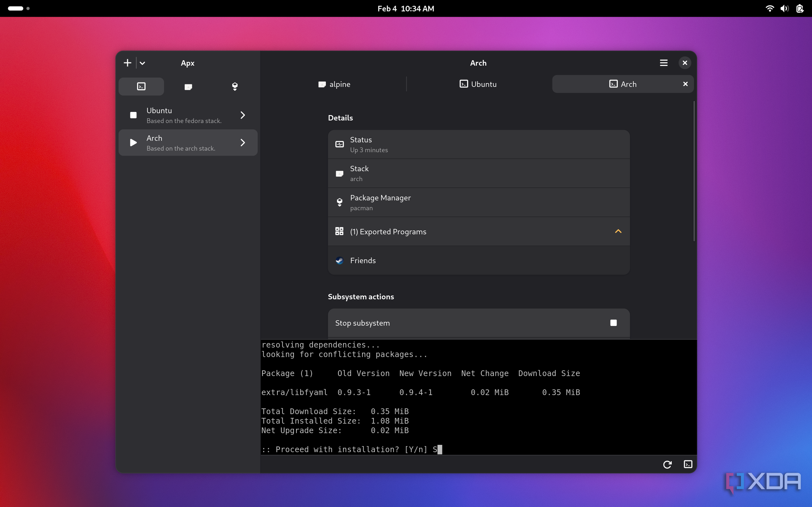Expand the Ubuntu subsystem row chevron

(x=243, y=115)
